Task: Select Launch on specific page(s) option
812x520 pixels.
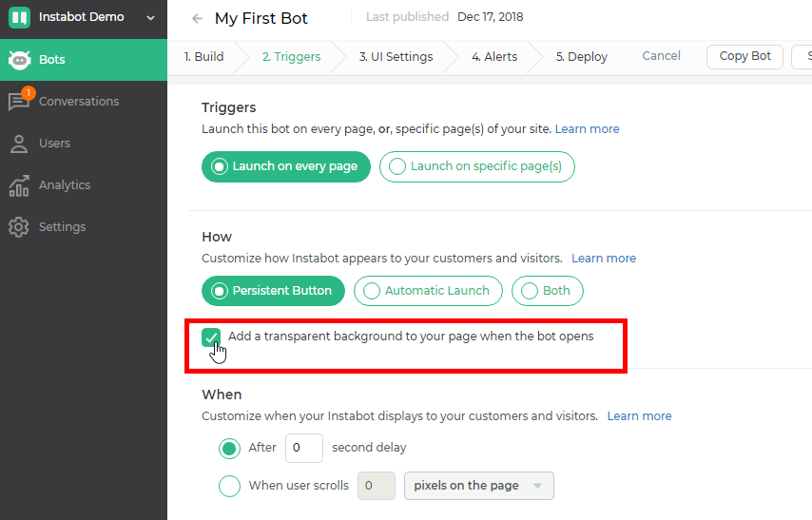Action: (x=477, y=166)
